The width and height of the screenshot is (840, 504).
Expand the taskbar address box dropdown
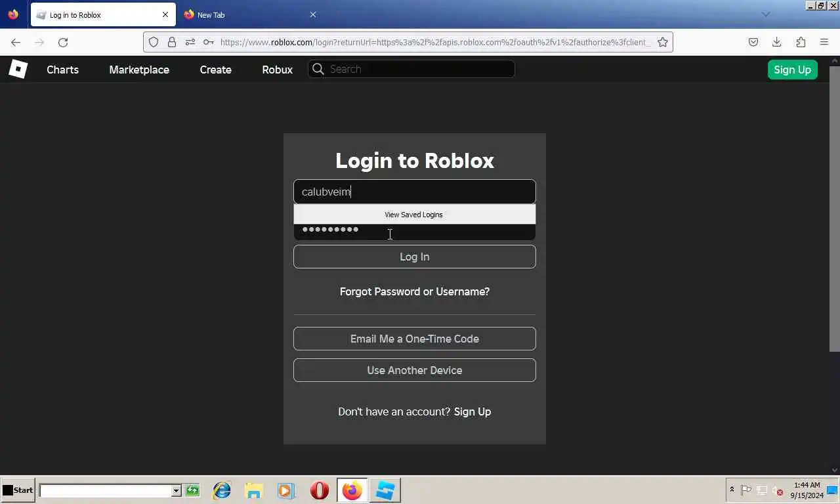176,491
